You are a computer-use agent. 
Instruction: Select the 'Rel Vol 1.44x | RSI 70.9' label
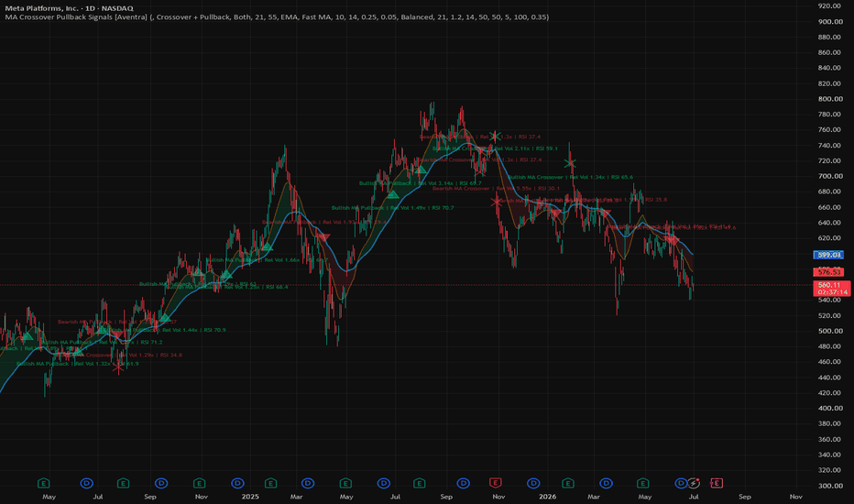click(194, 330)
